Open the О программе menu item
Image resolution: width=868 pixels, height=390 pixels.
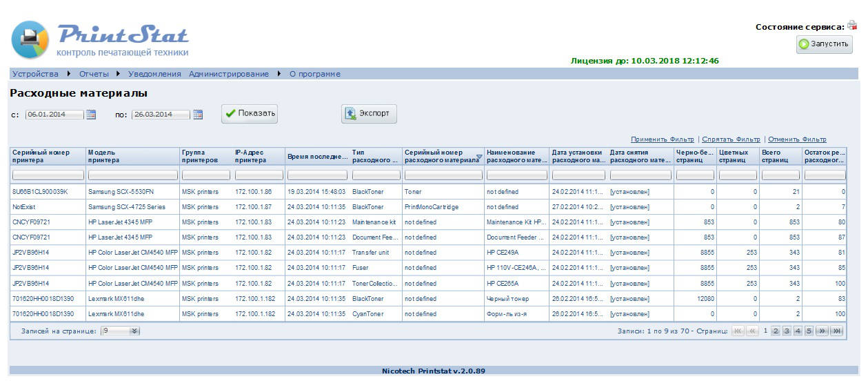click(314, 74)
